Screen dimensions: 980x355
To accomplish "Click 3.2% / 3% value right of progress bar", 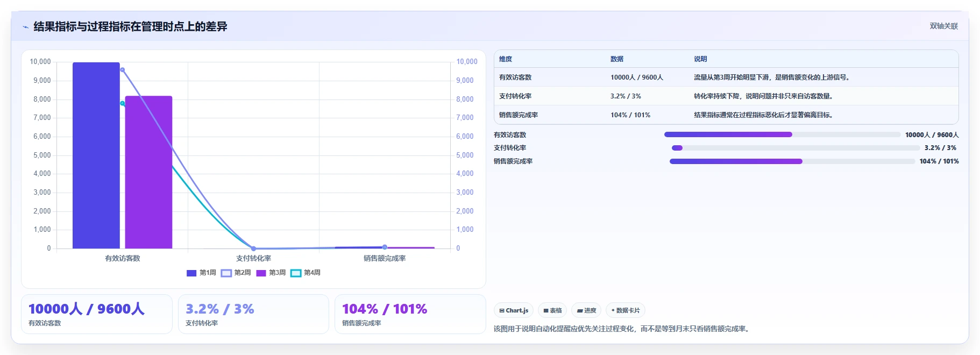I will tap(940, 148).
